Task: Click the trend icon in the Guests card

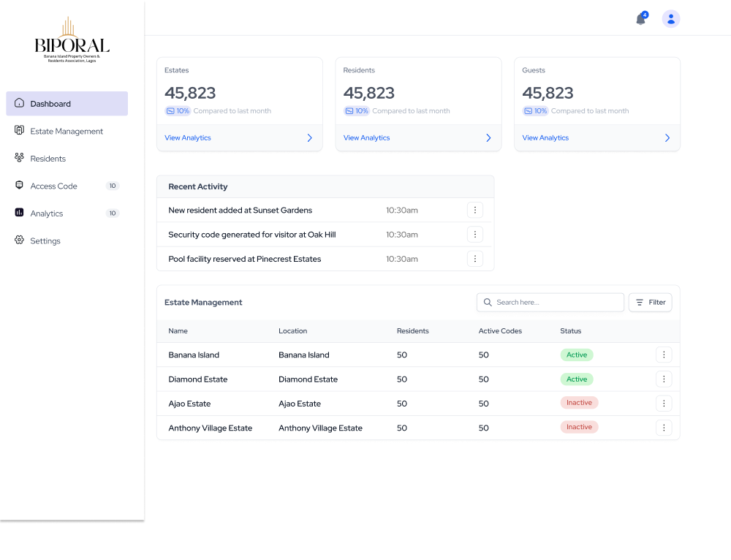Action: [x=529, y=111]
